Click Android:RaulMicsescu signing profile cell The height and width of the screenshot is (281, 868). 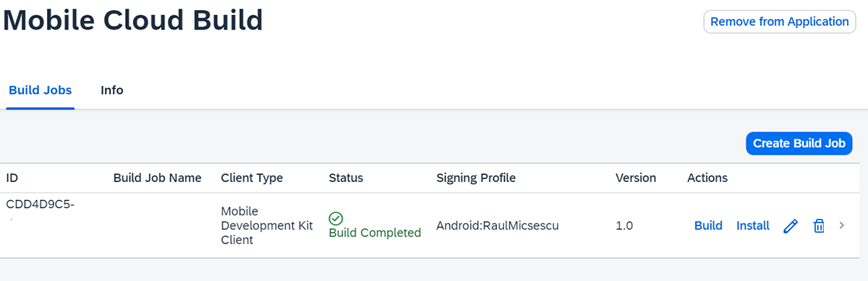(x=498, y=225)
